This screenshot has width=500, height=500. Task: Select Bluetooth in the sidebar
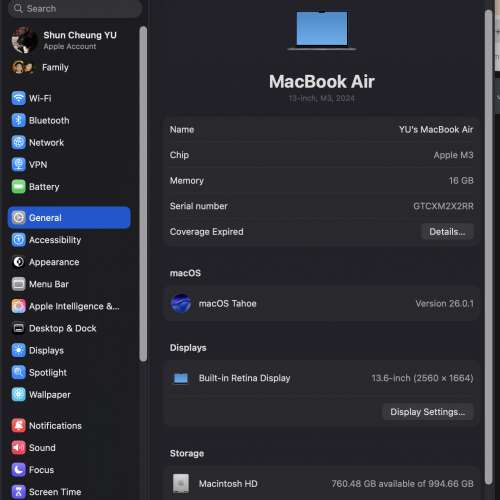tap(49, 120)
